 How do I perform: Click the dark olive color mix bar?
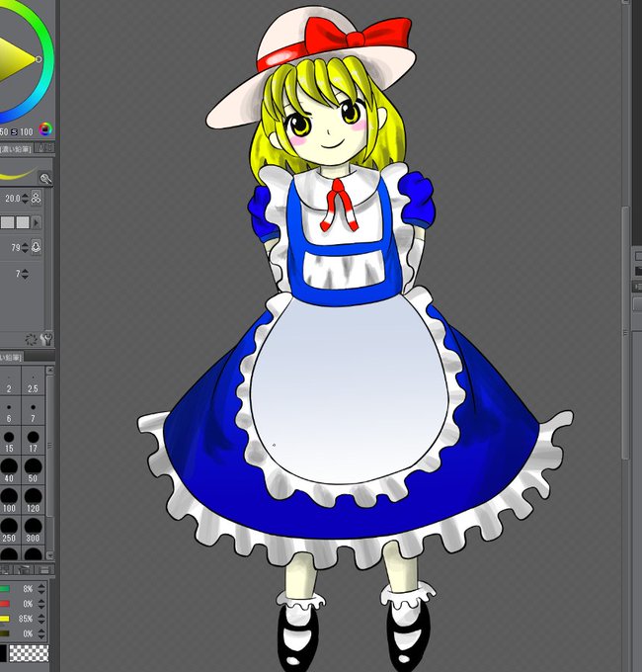click(4, 633)
